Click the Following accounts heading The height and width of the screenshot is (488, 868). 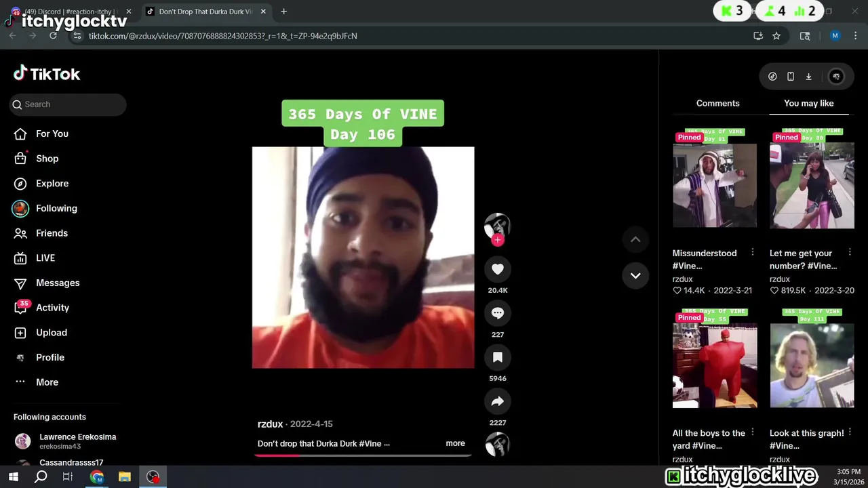(50, 417)
